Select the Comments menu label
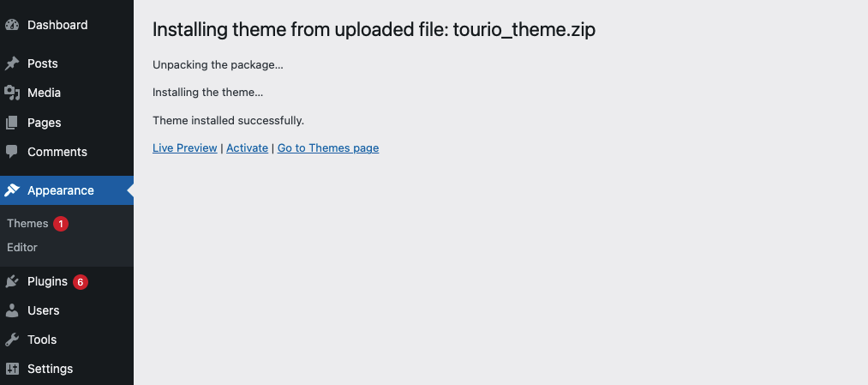This screenshot has height=385, width=868. point(57,152)
